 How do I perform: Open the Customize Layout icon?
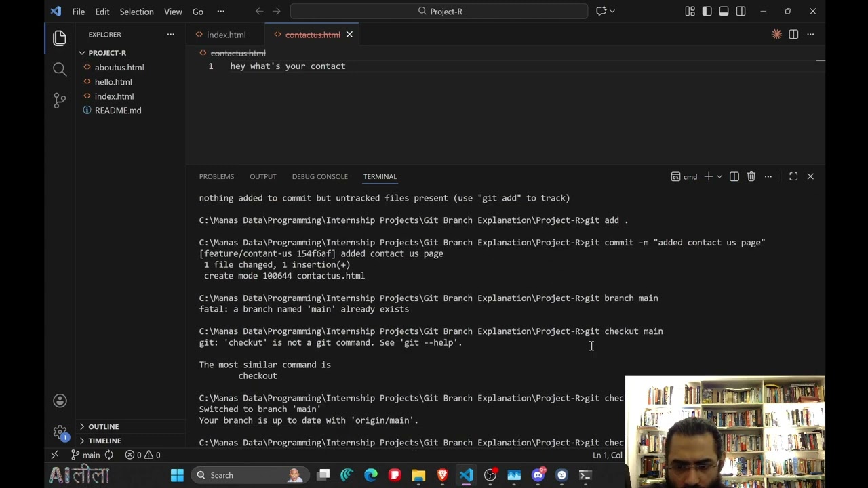pos(690,11)
